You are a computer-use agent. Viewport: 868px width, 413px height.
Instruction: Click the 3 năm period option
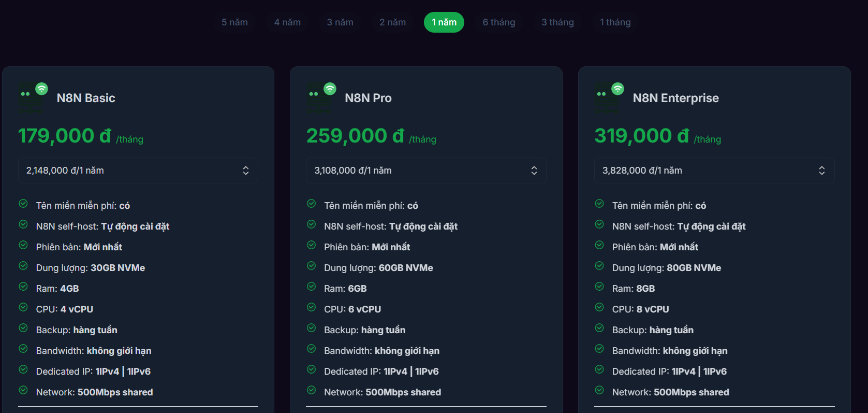(340, 22)
